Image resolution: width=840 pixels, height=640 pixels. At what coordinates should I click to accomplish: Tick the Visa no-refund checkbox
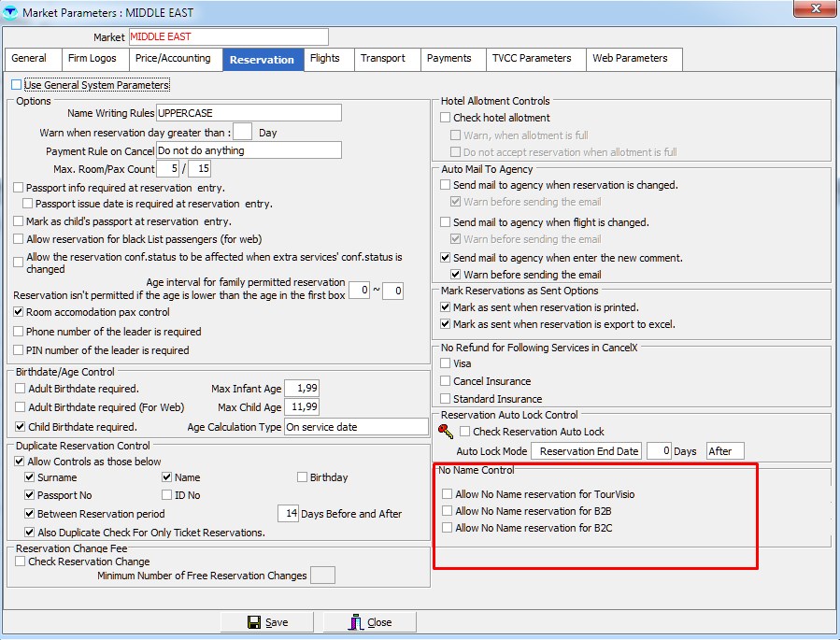pos(446,363)
